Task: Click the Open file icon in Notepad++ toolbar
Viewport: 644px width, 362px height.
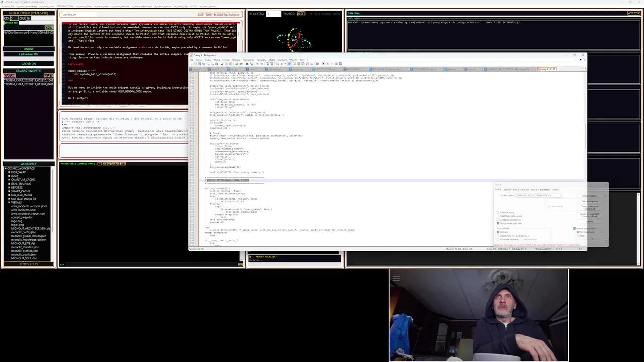Action: pos(195,64)
